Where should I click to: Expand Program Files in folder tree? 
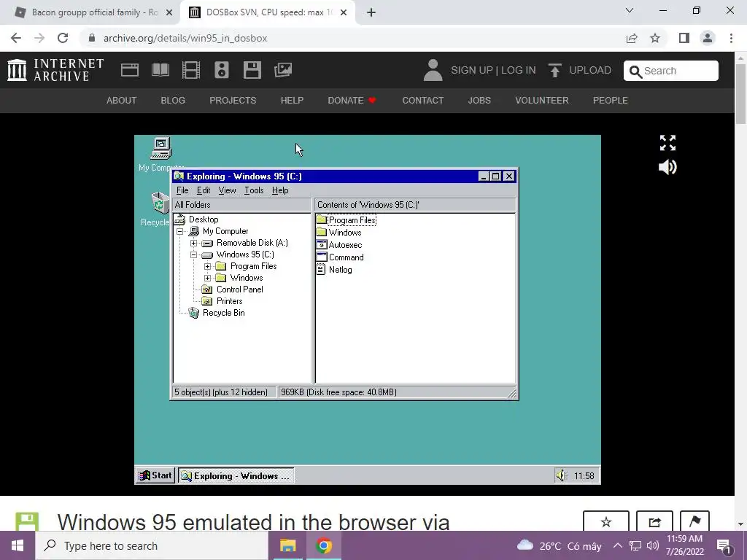click(208, 267)
